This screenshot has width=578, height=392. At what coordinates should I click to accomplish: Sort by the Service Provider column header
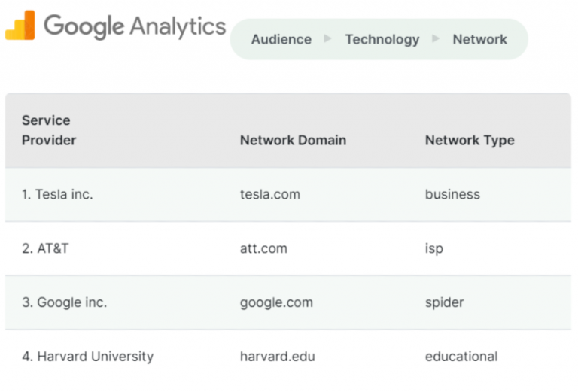pos(49,130)
